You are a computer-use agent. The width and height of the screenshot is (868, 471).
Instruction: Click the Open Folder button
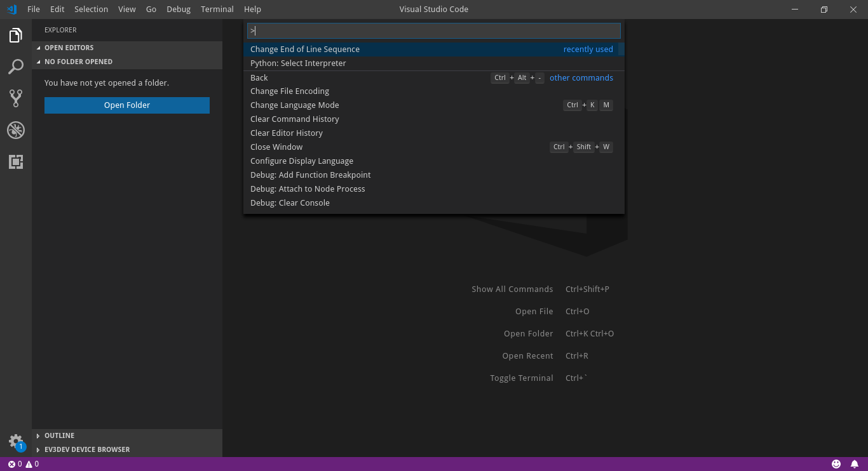tap(127, 105)
